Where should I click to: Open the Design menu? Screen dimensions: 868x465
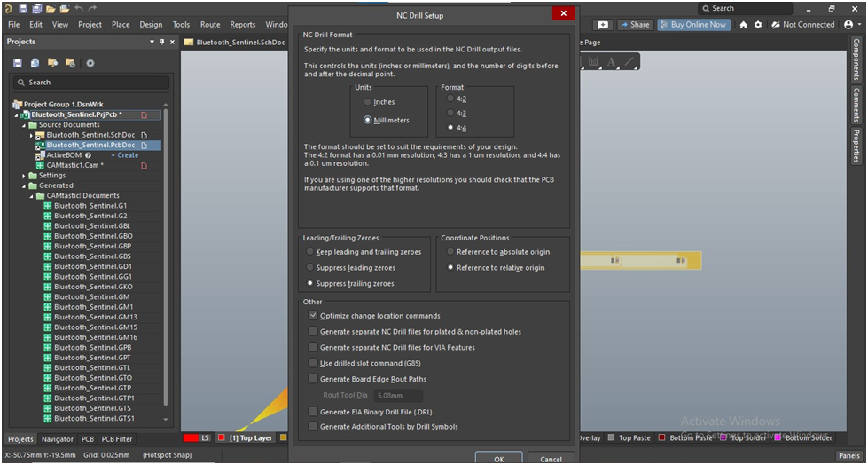click(x=151, y=25)
